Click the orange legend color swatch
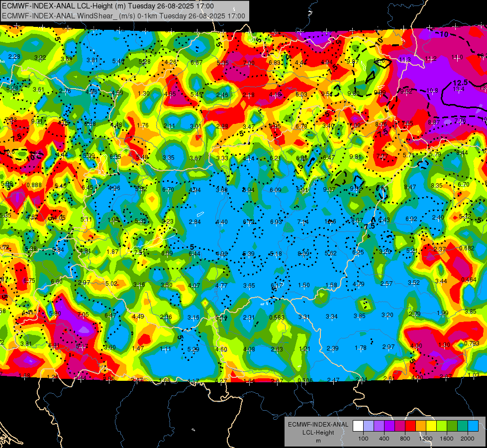The width and height of the screenshot is (487, 448). [x=421, y=426]
